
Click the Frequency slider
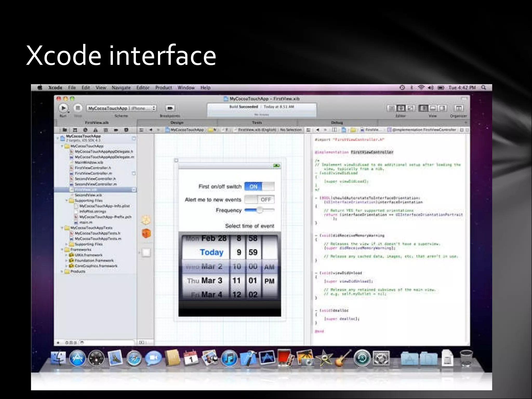[x=260, y=210]
